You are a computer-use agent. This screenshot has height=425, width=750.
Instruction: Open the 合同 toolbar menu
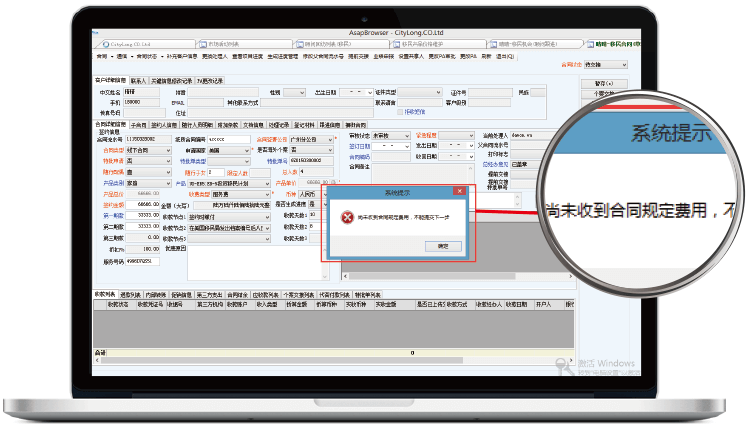(101, 56)
